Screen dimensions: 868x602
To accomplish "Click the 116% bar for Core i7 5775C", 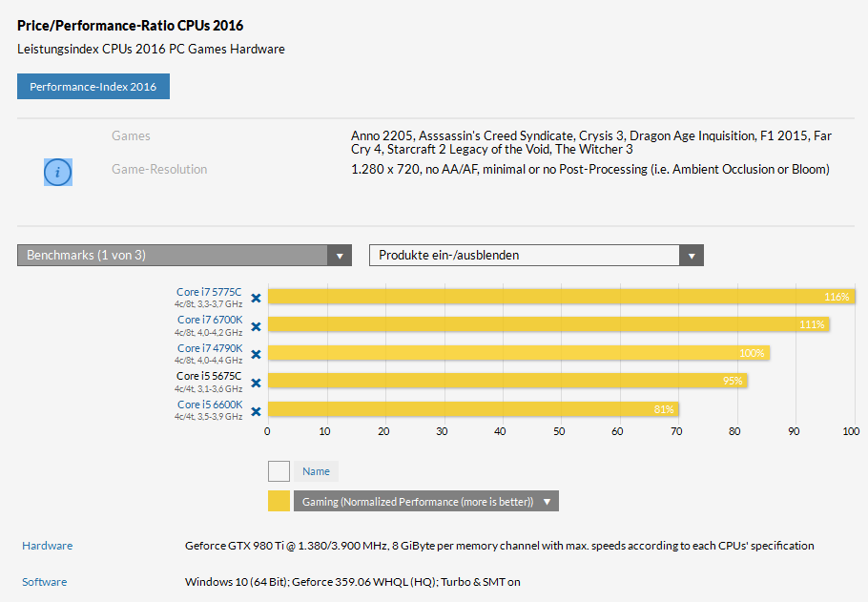I will tap(561, 297).
